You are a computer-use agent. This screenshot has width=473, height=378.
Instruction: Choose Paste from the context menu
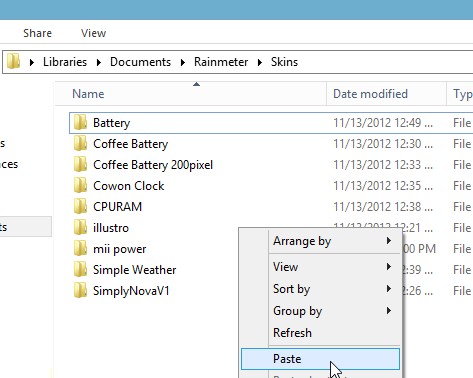pyautogui.click(x=320, y=359)
